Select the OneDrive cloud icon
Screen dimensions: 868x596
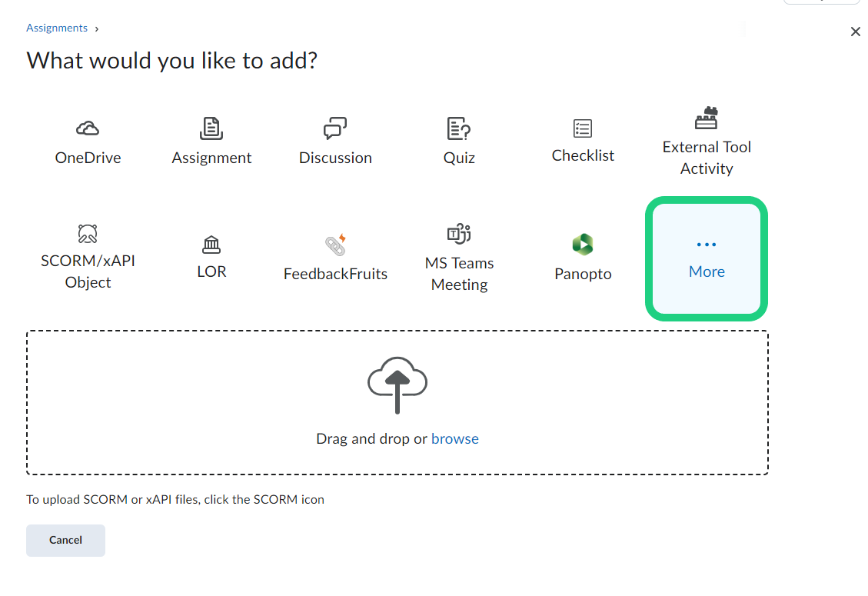click(88, 128)
